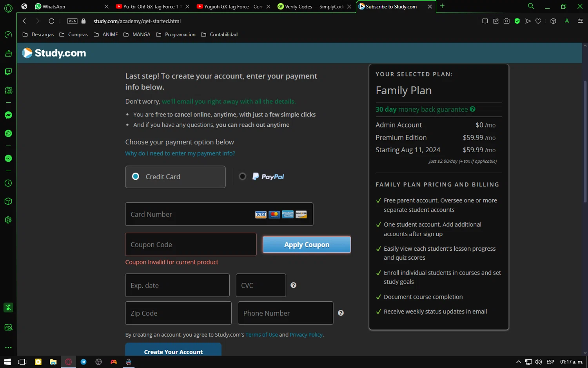The width and height of the screenshot is (588, 368).
Task: Close the Verify Codes tab
Action: click(349, 7)
